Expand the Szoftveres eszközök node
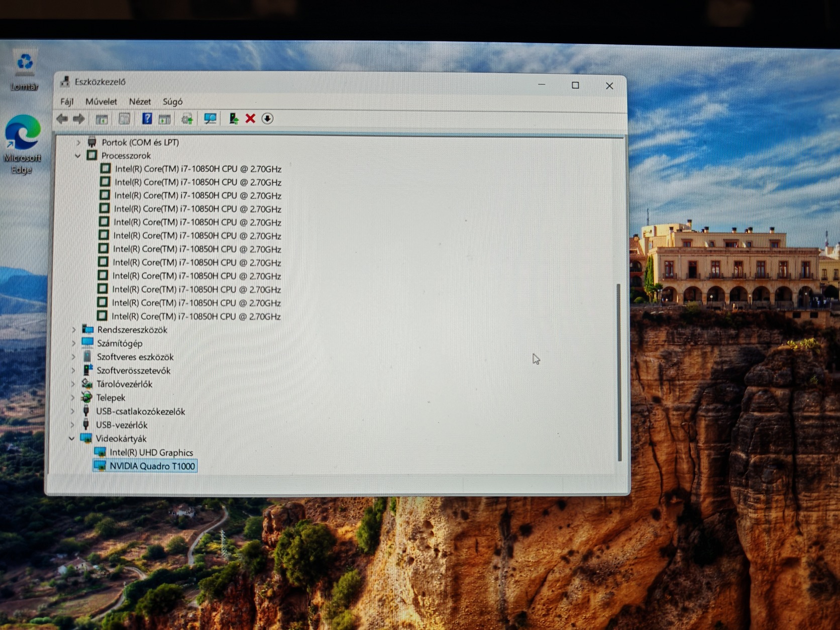 point(73,357)
